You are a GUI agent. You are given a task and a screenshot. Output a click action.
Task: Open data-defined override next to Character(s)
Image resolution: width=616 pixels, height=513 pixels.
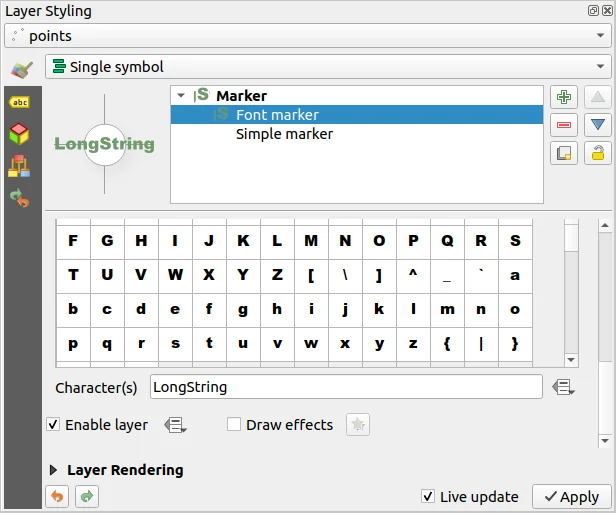pyautogui.click(x=563, y=387)
